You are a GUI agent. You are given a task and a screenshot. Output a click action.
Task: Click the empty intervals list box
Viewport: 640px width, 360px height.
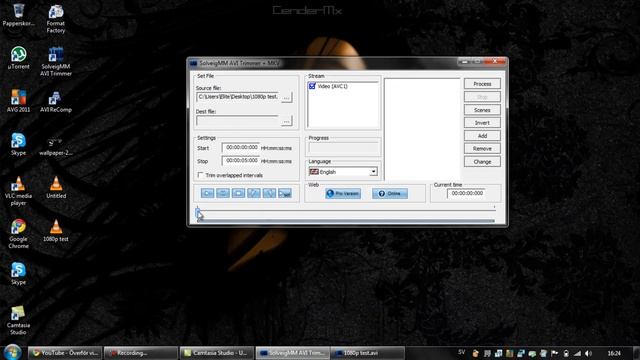point(422,129)
